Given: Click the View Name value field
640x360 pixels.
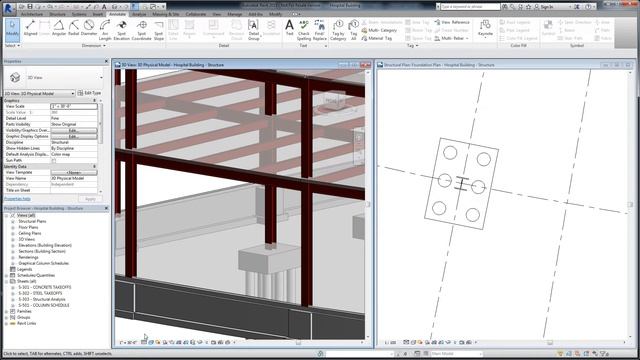Looking at the screenshot, I should [x=74, y=178].
